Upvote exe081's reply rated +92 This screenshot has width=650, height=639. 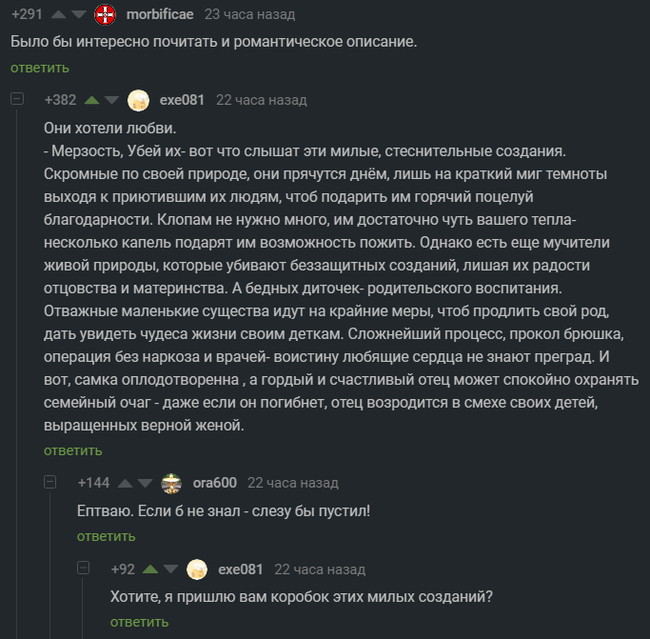(x=151, y=569)
